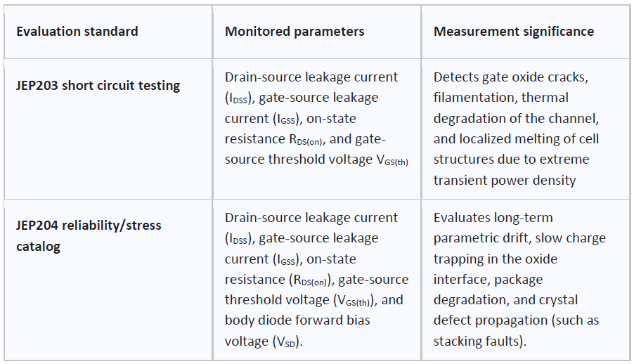This screenshot has width=634, height=364.
Task: Click the JEP204 monitored parameters cell text
Action: pyautogui.click(x=316, y=280)
